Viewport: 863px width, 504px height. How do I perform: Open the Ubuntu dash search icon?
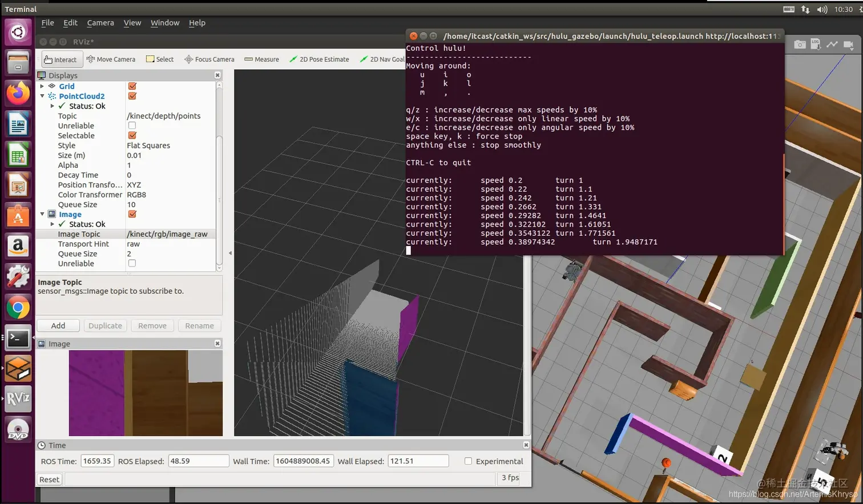[x=18, y=32]
